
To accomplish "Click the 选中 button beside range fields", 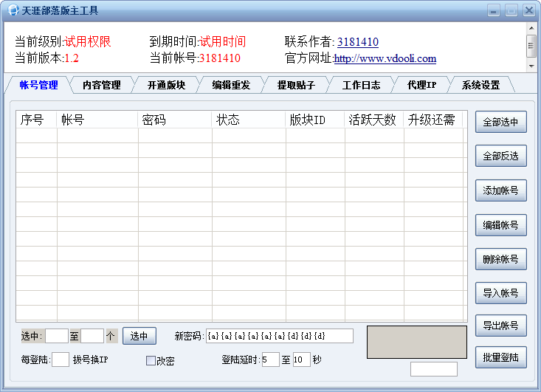I will tap(139, 336).
